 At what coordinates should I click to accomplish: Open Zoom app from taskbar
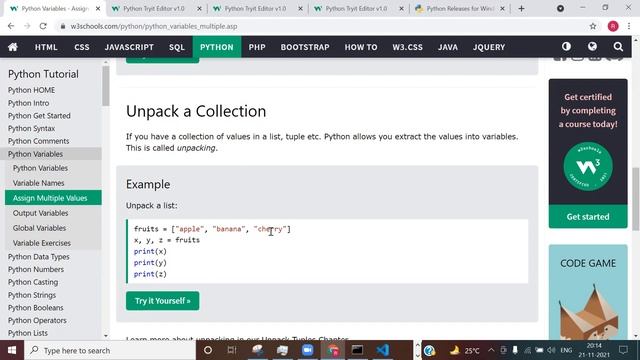(307, 350)
